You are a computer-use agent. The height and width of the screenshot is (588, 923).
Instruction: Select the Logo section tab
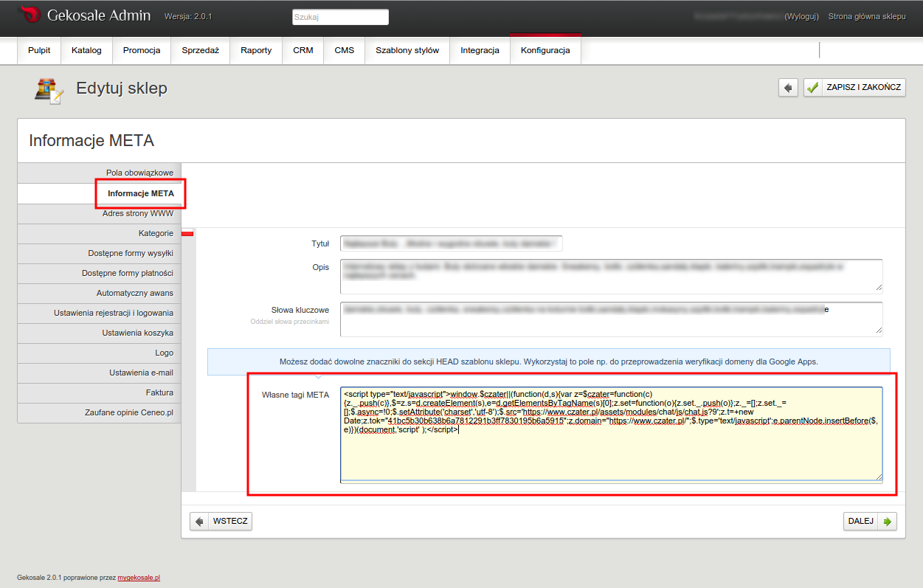99,353
